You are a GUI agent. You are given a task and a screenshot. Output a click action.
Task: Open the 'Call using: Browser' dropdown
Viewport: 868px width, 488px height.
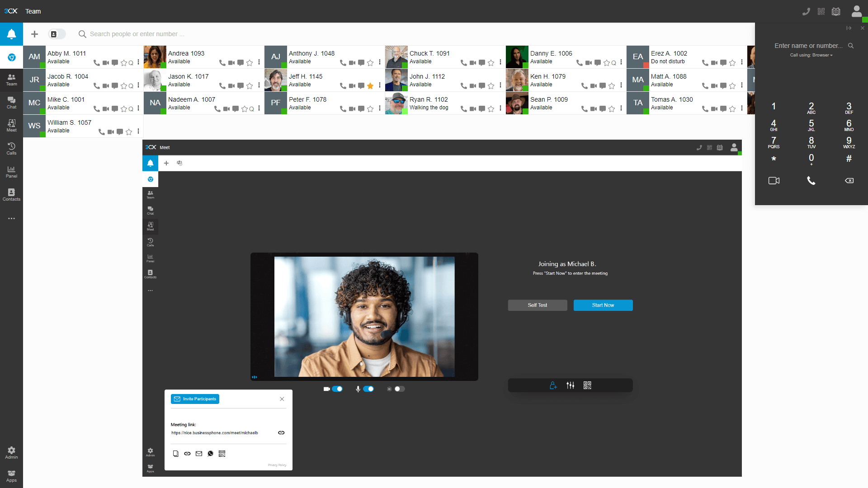coord(811,55)
